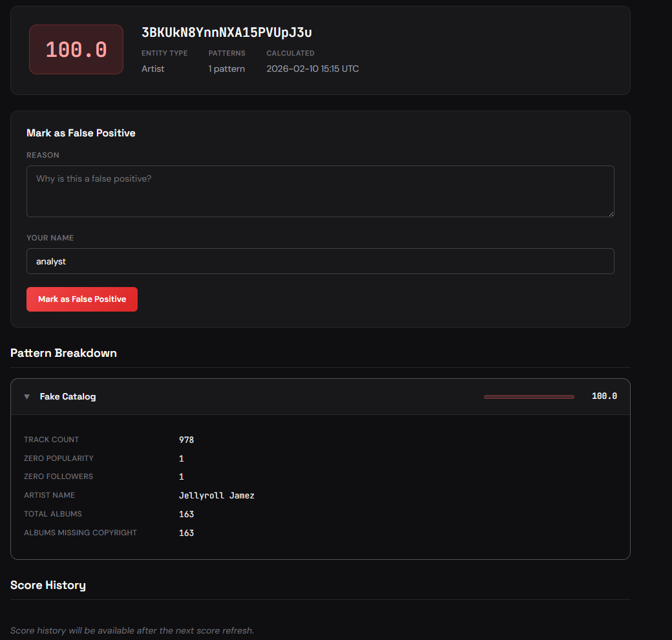Click the Fake Catalog pattern title
672x640 pixels.
tap(68, 397)
